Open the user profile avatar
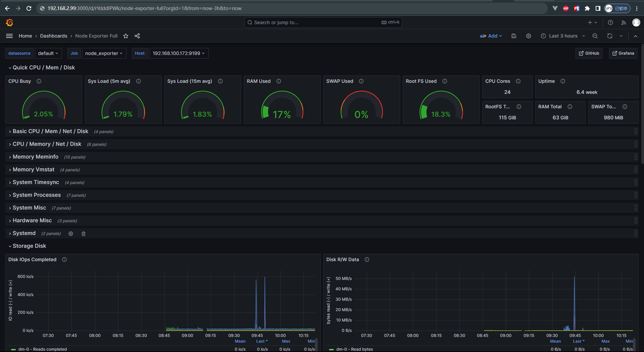 pos(636,22)
